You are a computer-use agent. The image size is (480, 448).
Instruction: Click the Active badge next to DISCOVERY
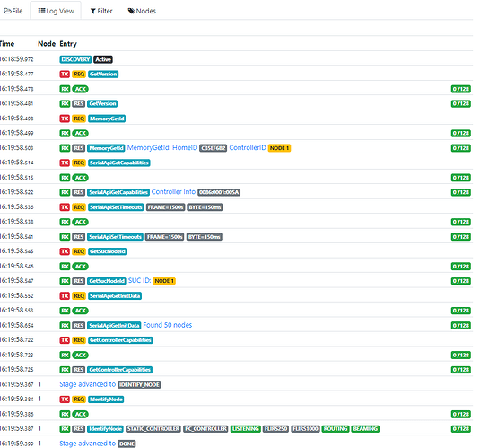[x=103, y=59]
